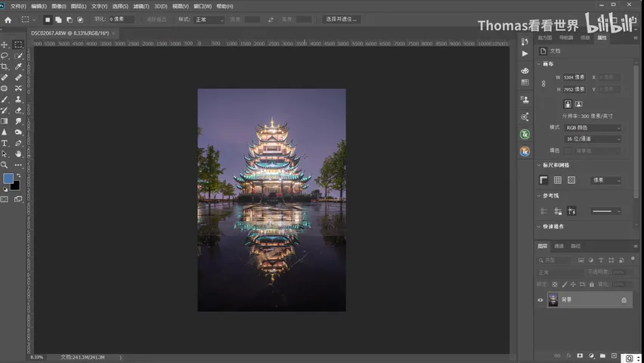
Task: Select the Lasso tool
Action: [x=5, y=55]
